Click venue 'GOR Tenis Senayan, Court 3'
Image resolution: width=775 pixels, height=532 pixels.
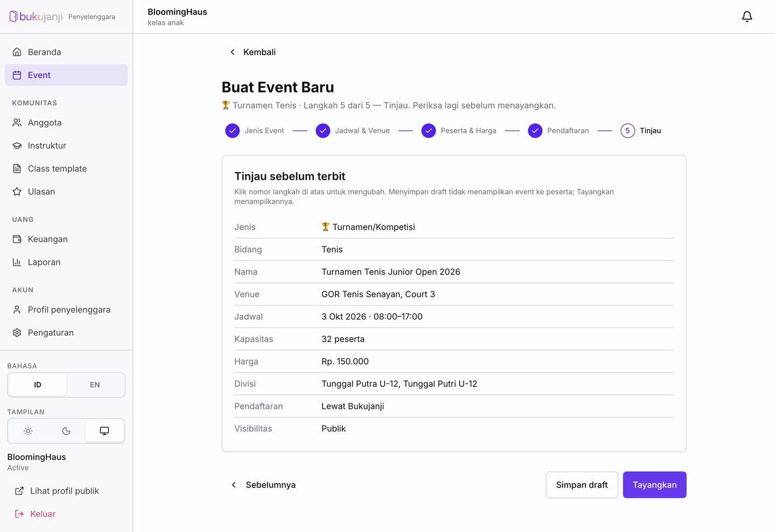378,294
